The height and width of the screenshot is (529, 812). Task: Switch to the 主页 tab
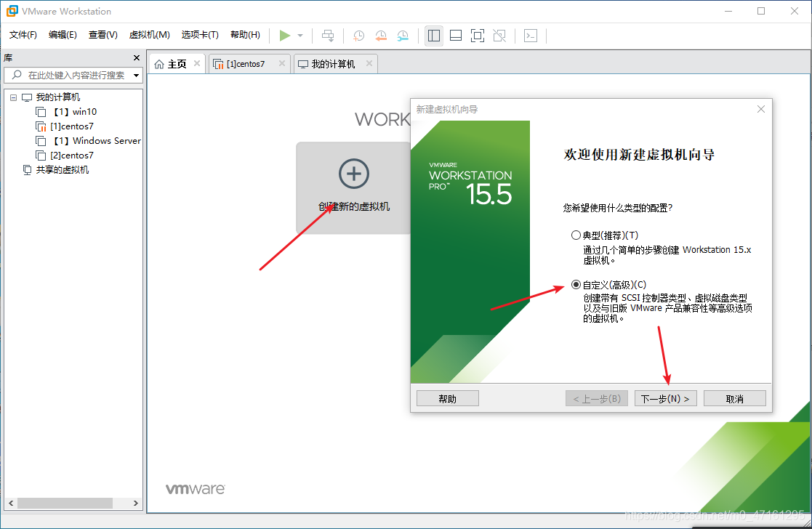click(177, 64)
